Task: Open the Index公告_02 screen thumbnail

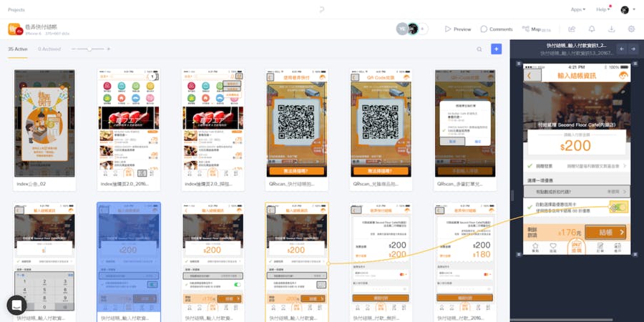Action: coord(45,123)
